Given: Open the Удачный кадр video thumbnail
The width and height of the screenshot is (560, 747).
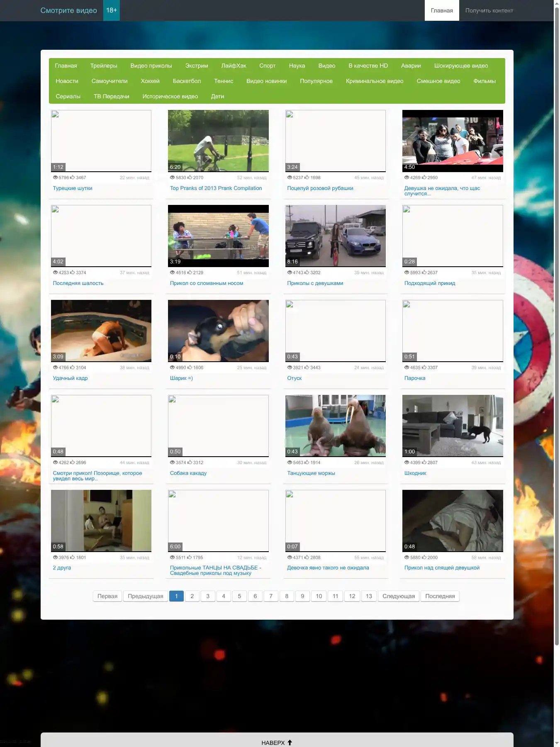Looking at the screenshot, I should (x=101, y=331).
